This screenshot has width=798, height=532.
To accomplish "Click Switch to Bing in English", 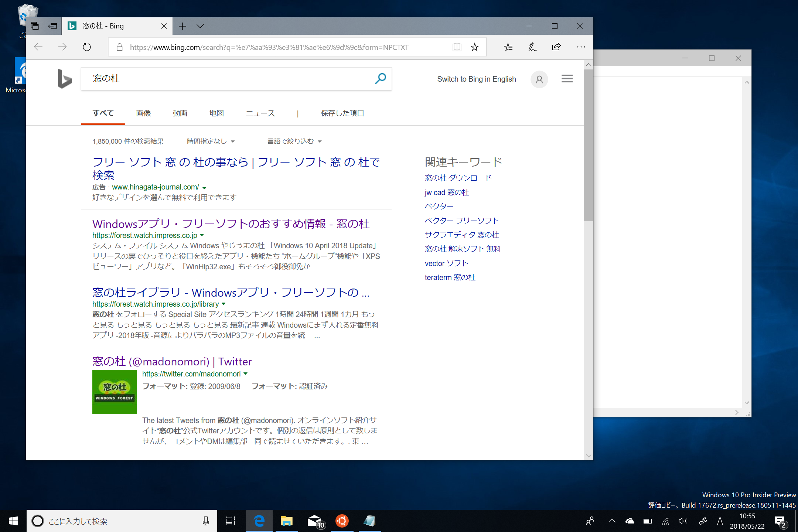I will [x=476, y=79].
